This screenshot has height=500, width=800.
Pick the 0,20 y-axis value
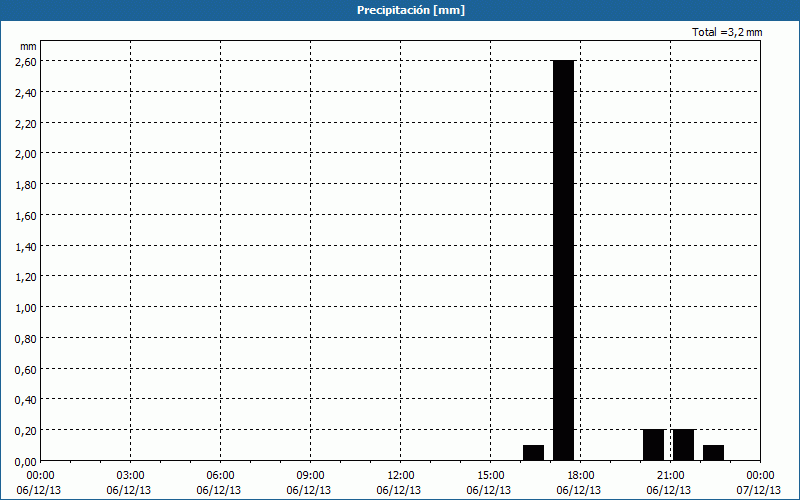click(x=26, y=431)
